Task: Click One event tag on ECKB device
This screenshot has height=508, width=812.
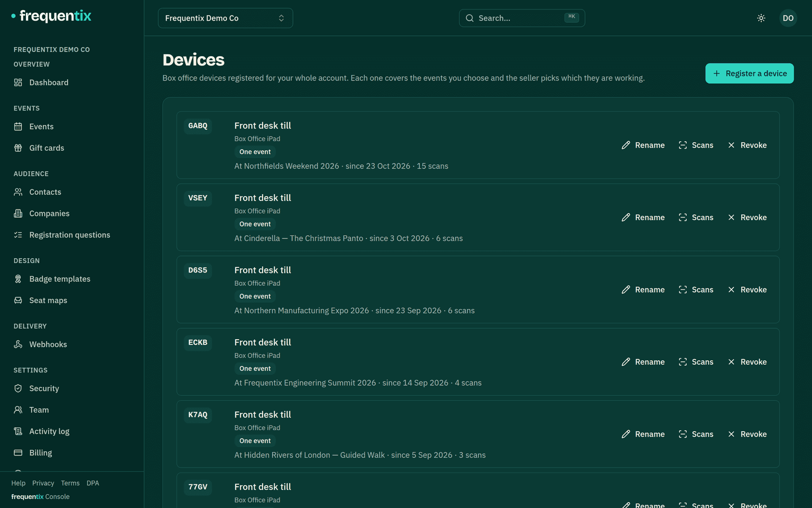Action: click(255, 369)
